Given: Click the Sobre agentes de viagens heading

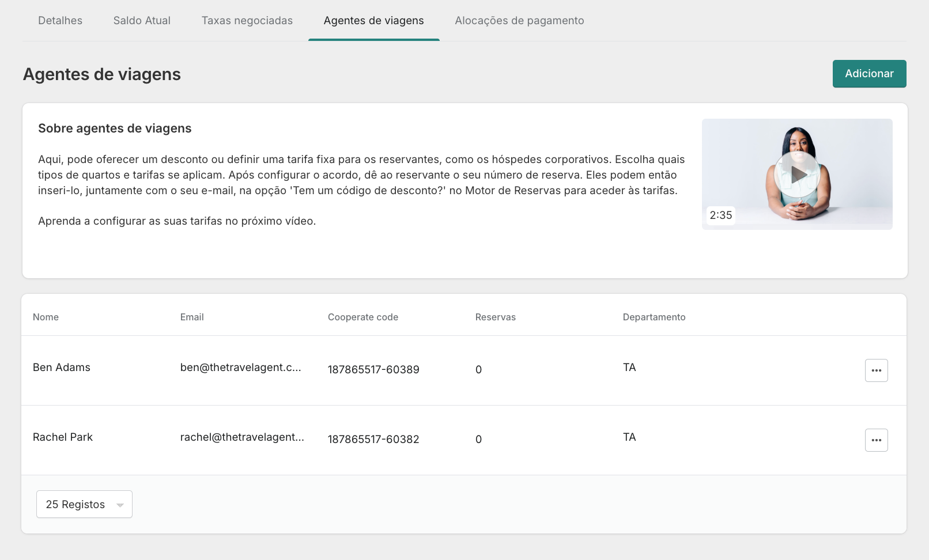Looking at the screenshot, I should pos(115,128).
